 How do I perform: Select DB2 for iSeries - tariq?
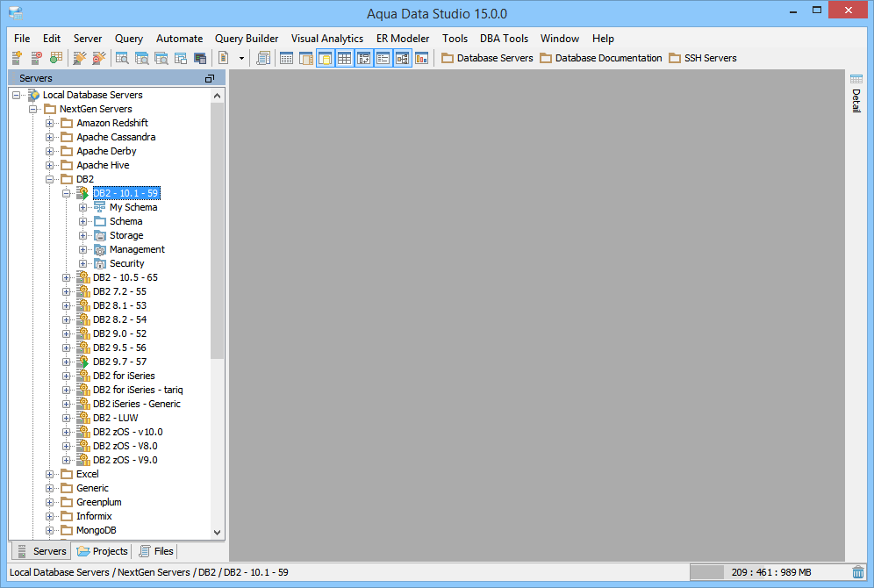point(138,390)
